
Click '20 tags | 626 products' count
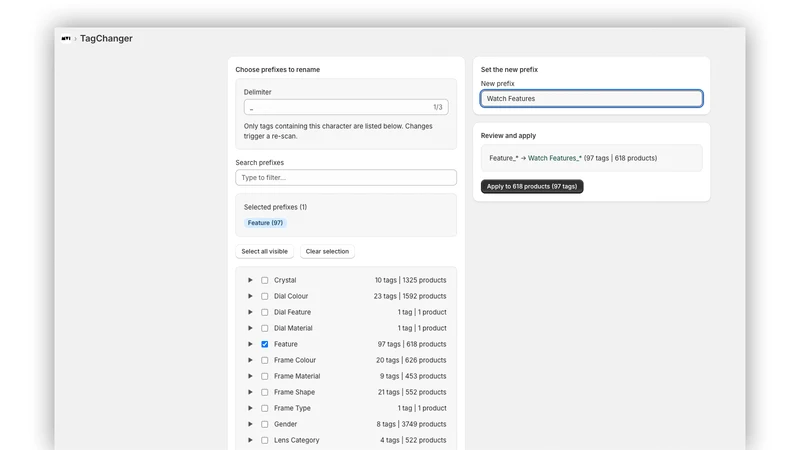[x=411, y=360]
